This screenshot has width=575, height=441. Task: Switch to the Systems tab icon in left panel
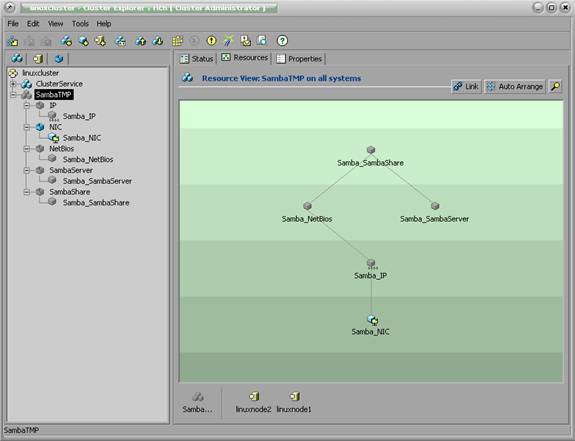(x=38, y=59)
